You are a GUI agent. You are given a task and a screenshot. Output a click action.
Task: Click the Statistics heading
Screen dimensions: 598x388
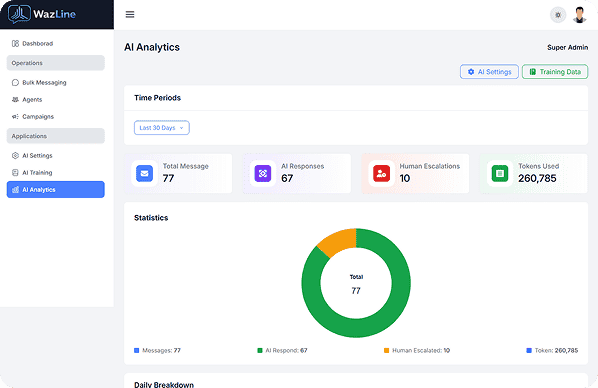(151, 218)
